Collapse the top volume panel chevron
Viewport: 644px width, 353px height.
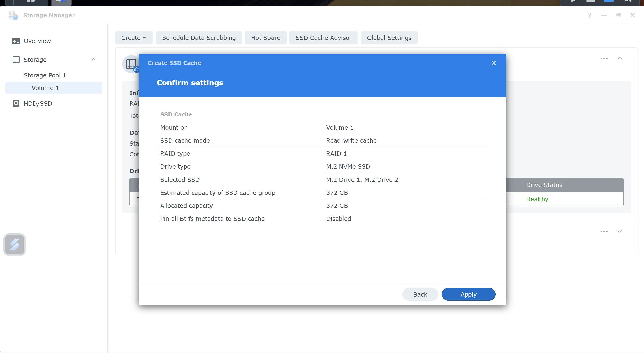tap(620, 58)
